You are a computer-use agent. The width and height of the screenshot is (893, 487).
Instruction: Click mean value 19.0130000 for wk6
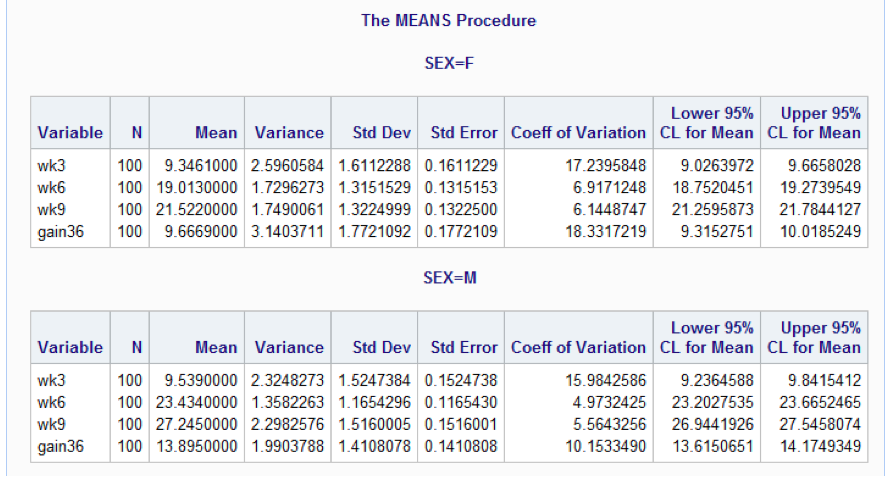tap(196, 187)
